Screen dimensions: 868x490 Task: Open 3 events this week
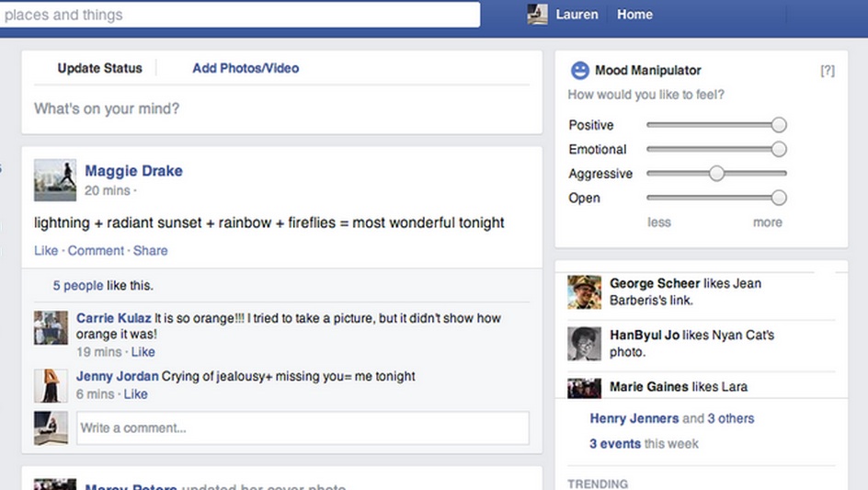[615, 443]
